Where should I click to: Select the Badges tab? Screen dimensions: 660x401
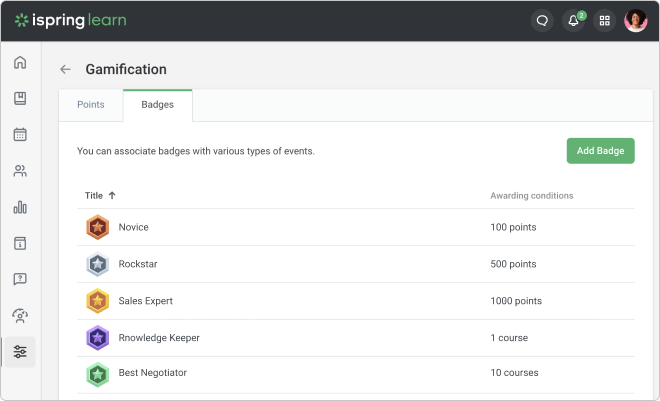(x=158, y=104)
